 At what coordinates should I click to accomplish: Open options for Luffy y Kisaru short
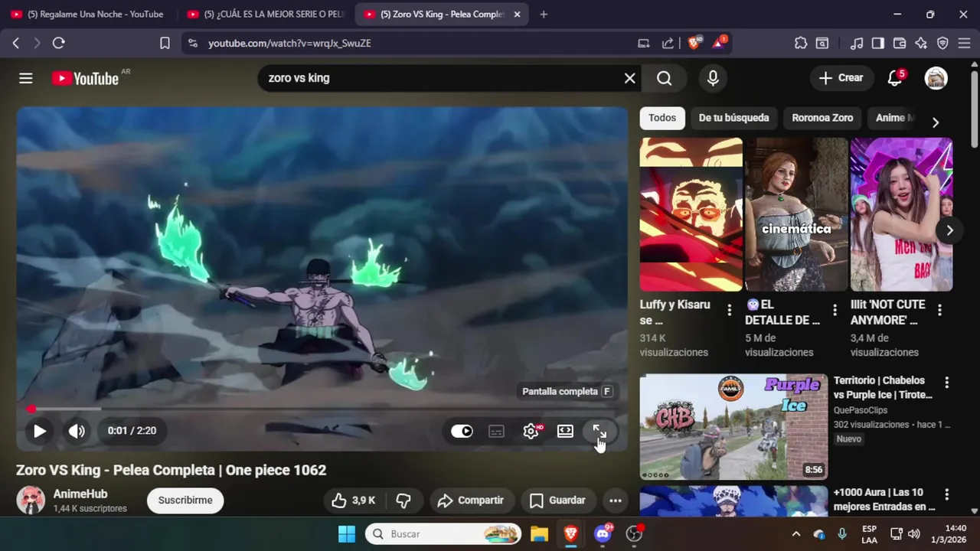[729, 310]
